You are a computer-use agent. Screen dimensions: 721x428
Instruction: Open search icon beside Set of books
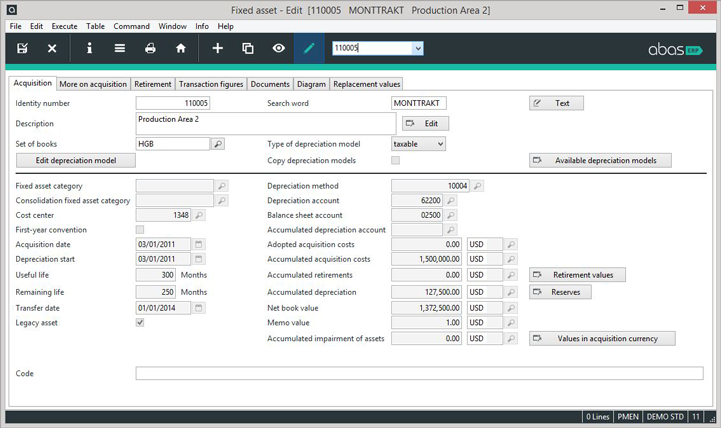pyautogui.click(x=218, y=144)
